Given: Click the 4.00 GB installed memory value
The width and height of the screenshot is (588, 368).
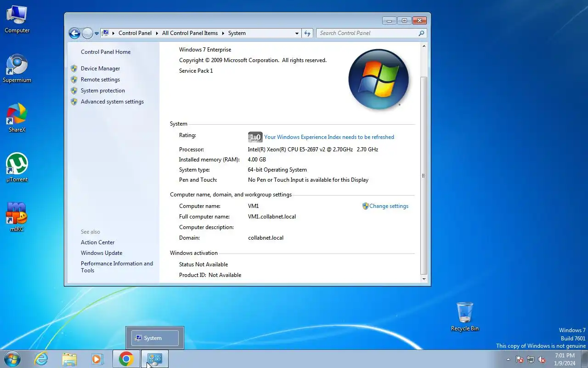Looking at the screenshot, I should click(x=257, y=160).
